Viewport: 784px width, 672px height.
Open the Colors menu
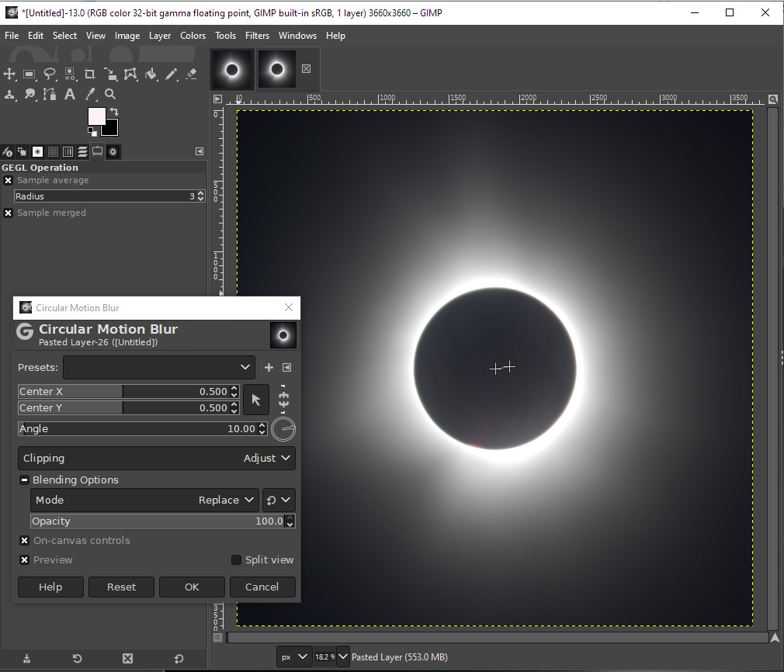(193, 36)
